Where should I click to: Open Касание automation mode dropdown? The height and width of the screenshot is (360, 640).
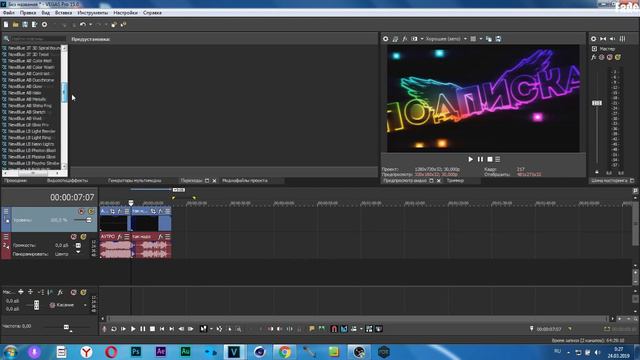pyautogui.click(x=85, y=305)
